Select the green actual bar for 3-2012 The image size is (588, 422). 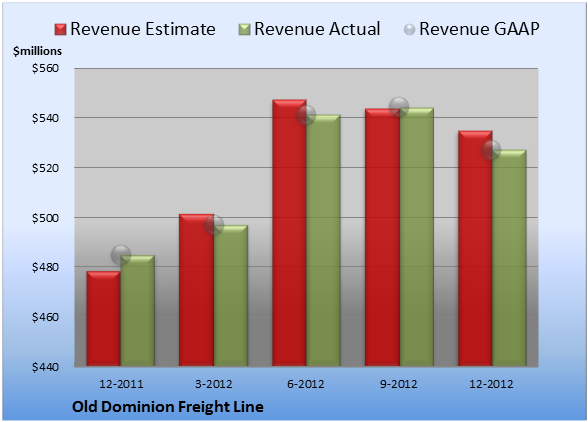pyautogui.click(x=231, y=296)
